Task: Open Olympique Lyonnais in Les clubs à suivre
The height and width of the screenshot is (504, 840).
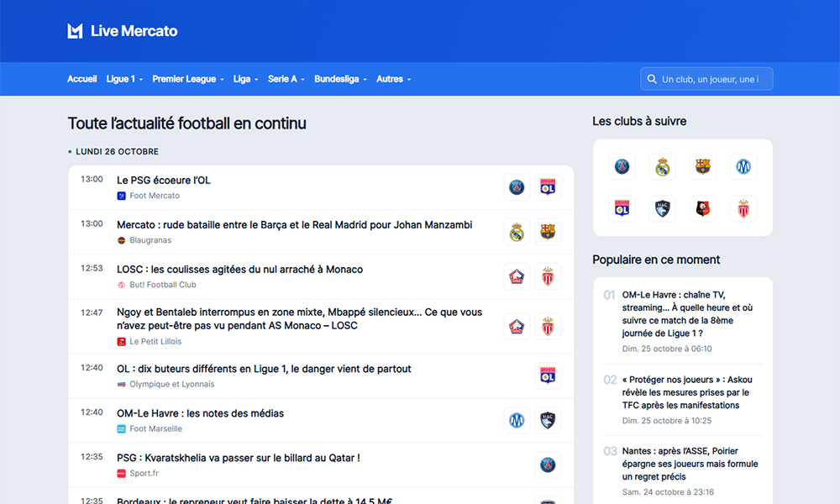Action: (x=622, y=208)
